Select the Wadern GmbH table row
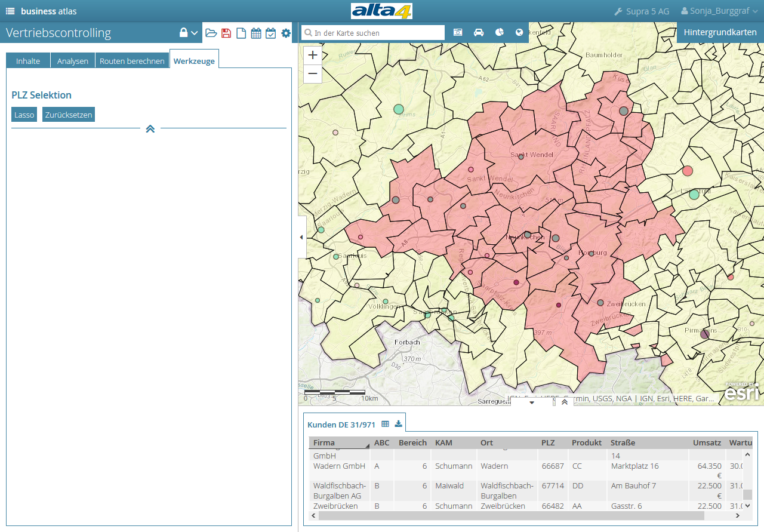 [525, 471]
